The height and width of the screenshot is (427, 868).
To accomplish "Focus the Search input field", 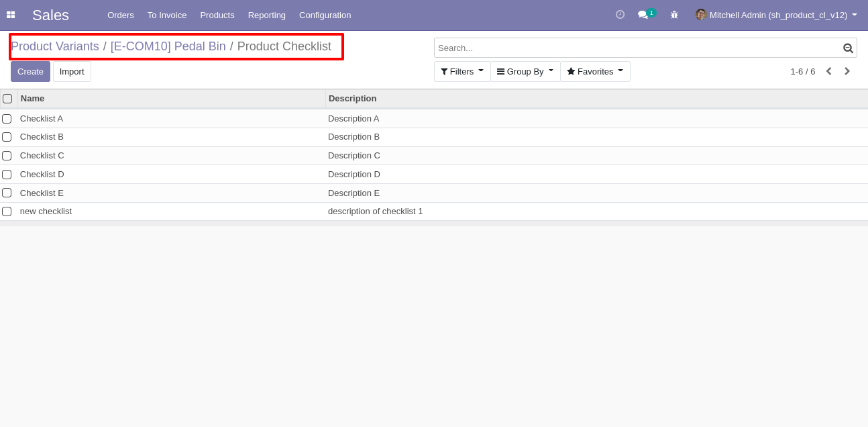I will (x=639, y=48).
